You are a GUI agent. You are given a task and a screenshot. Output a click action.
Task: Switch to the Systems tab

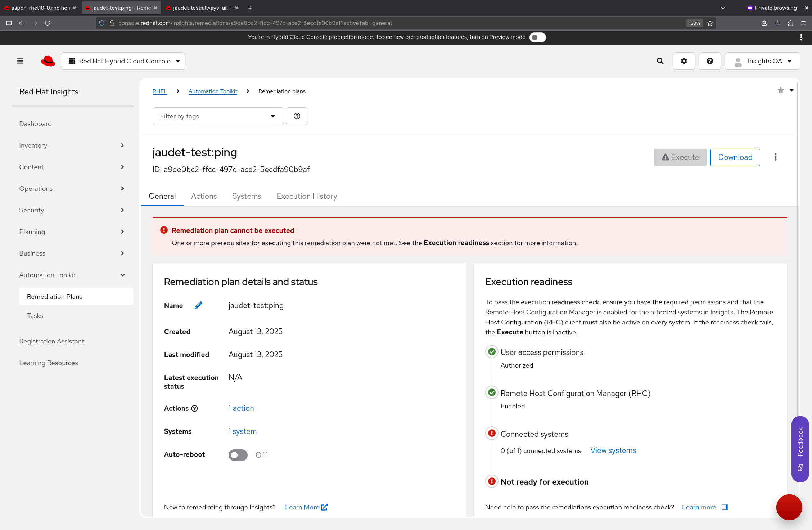[x=247, y=196]
